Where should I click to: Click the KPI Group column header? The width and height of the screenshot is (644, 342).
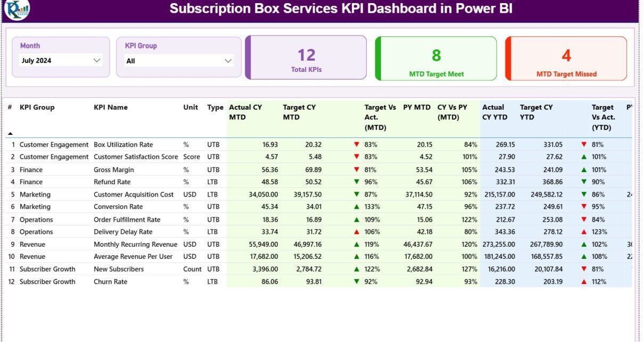[37, 107]
